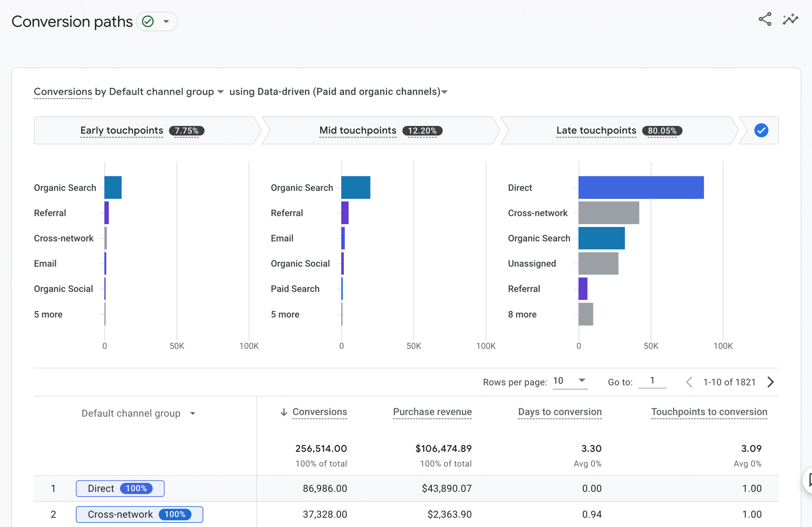Select the Mid touchpoints segment
The width and height of the screenshot is (812, 527).
click(358, 130)
